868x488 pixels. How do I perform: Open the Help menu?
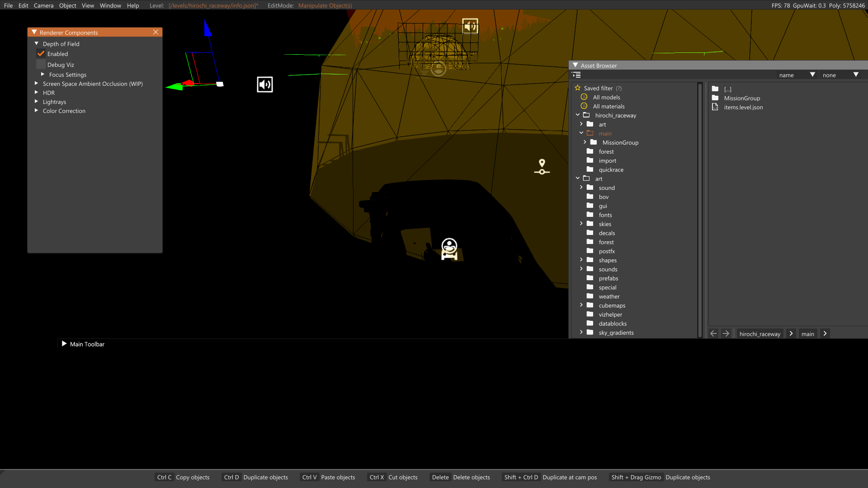(x=133, y=5)
